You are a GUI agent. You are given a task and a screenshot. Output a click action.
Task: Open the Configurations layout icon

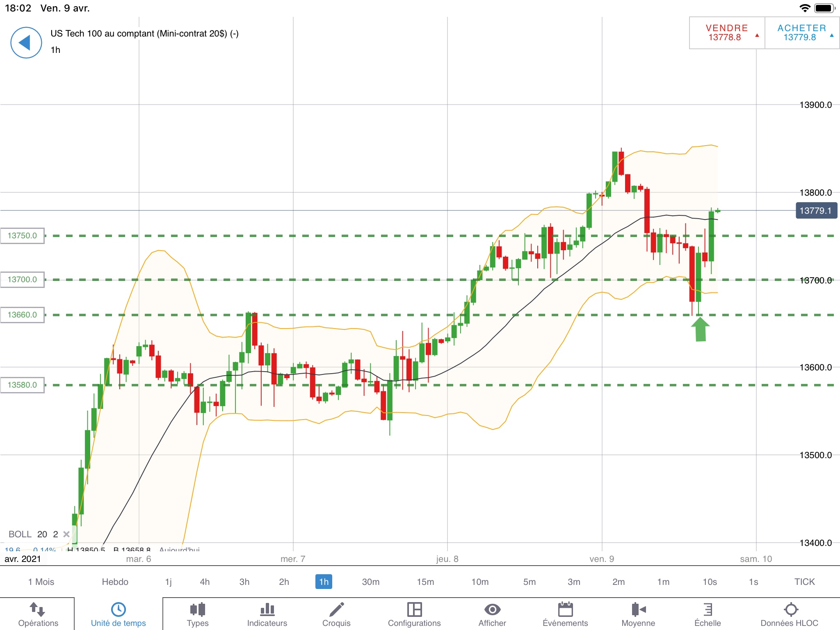tap(414, 609)
